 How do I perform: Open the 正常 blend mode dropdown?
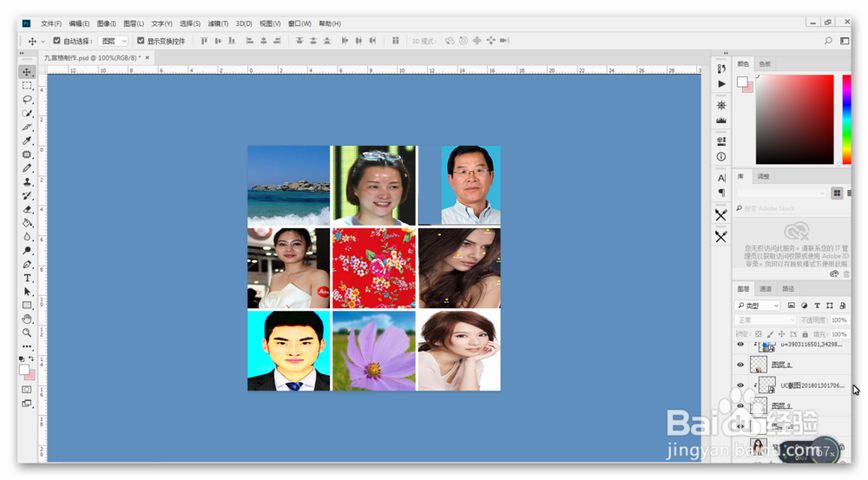[766, 320]
